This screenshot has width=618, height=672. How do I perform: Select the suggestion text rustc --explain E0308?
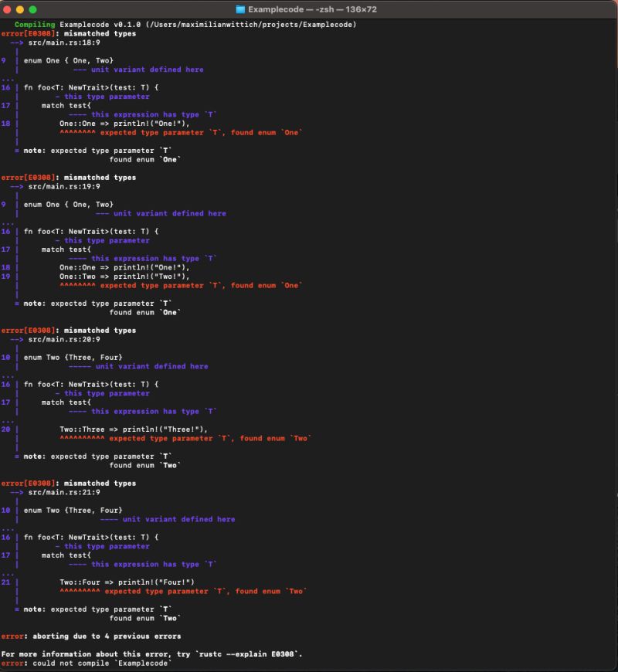249,653
